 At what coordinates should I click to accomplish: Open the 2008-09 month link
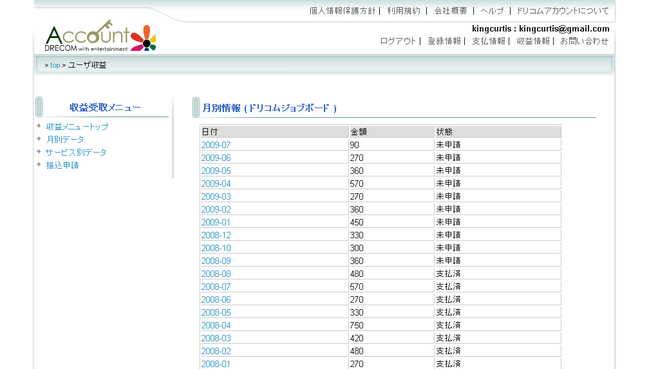coord(216,261)
